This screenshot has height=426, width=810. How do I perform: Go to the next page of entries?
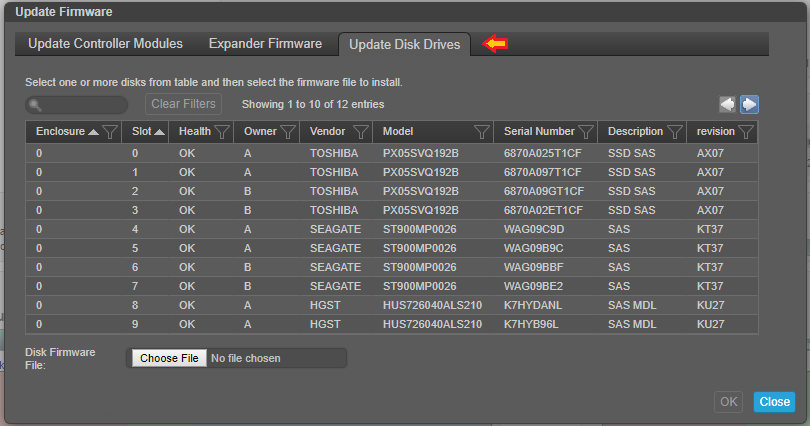pos(749,104)
